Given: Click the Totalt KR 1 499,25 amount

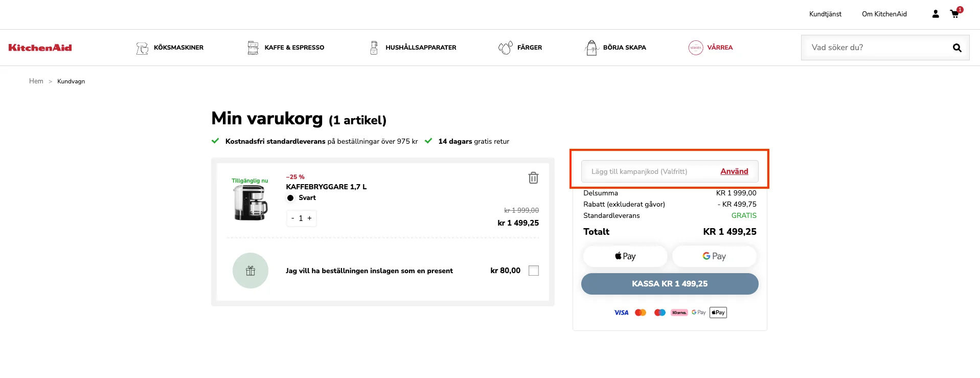Looking at the screenshot, I should [730, 232].
